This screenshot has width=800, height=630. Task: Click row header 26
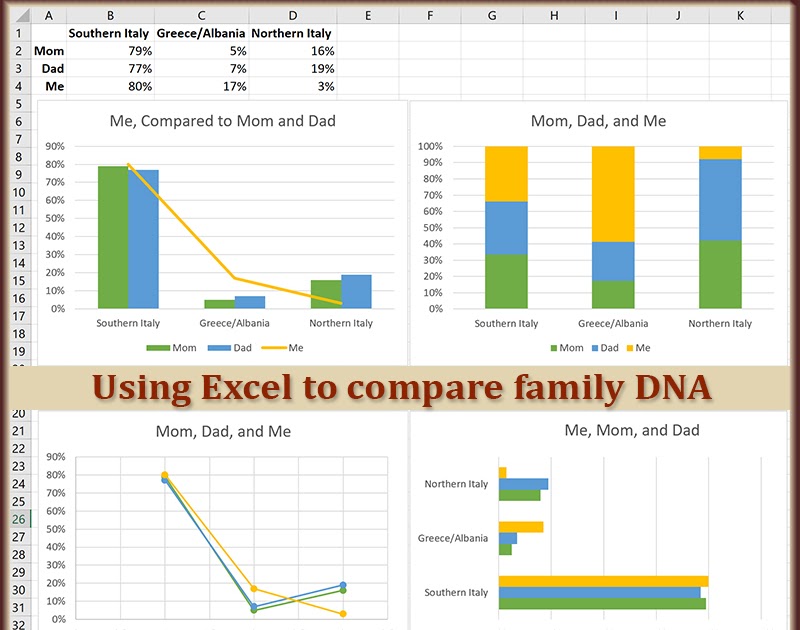tap(18, 520)
